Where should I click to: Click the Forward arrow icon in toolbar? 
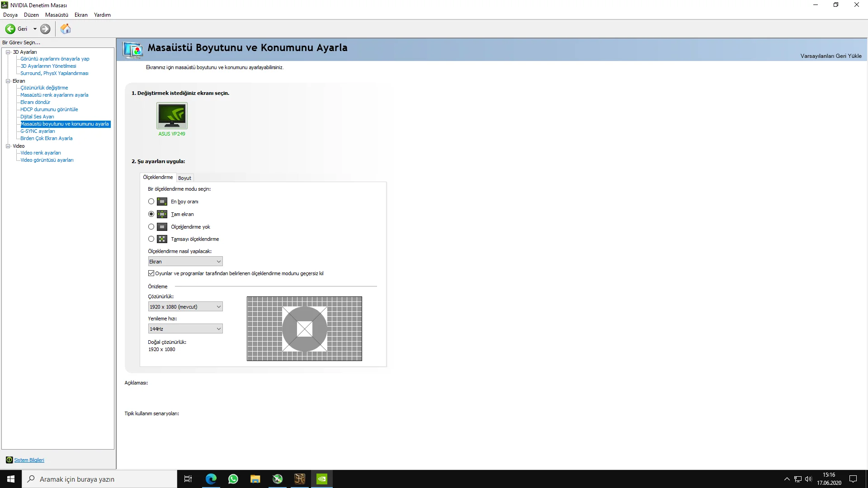[45, 29]
